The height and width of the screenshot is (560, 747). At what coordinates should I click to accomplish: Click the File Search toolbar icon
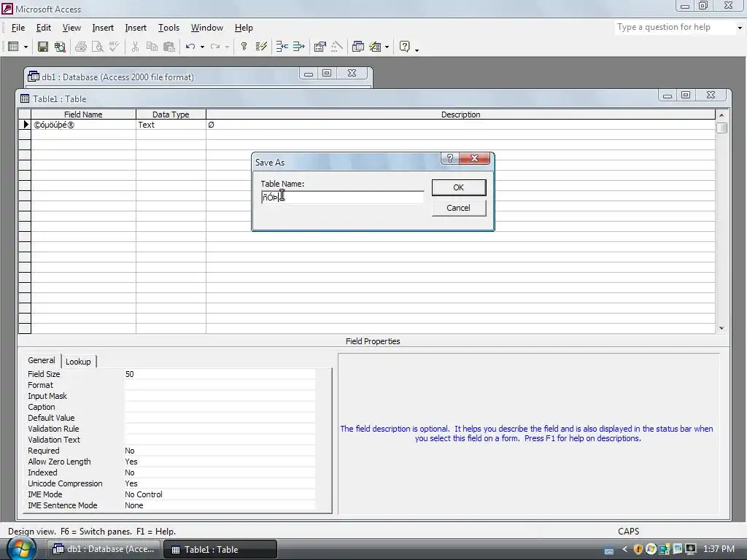point(60,47)
